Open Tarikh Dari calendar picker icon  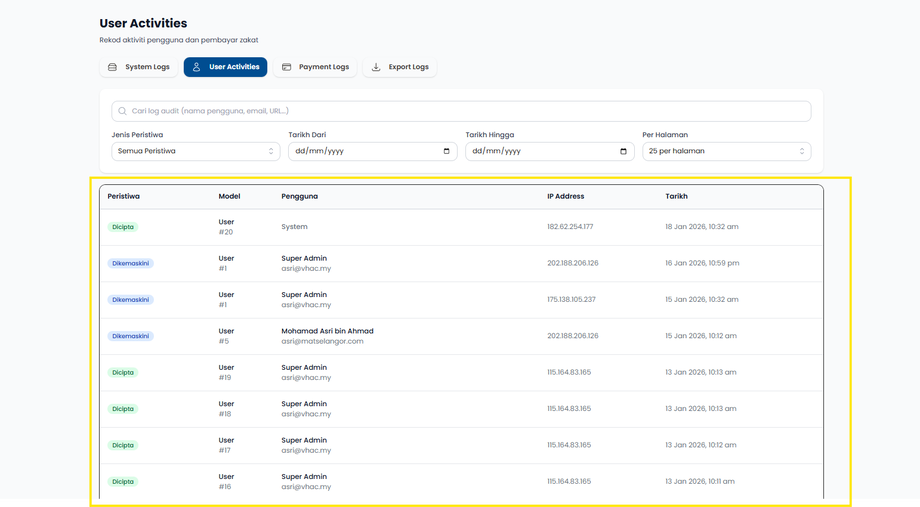[x=446, y=151]
